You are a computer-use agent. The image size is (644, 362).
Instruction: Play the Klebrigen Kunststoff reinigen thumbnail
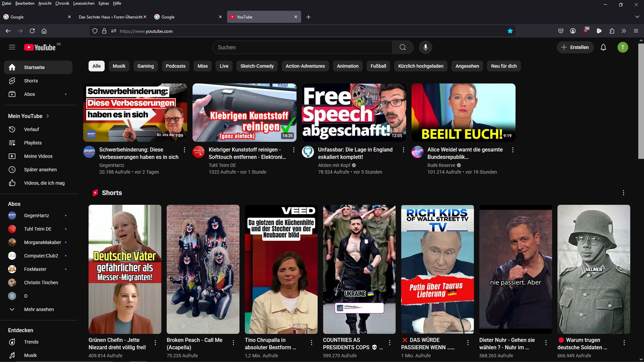(x=244, y=112)
